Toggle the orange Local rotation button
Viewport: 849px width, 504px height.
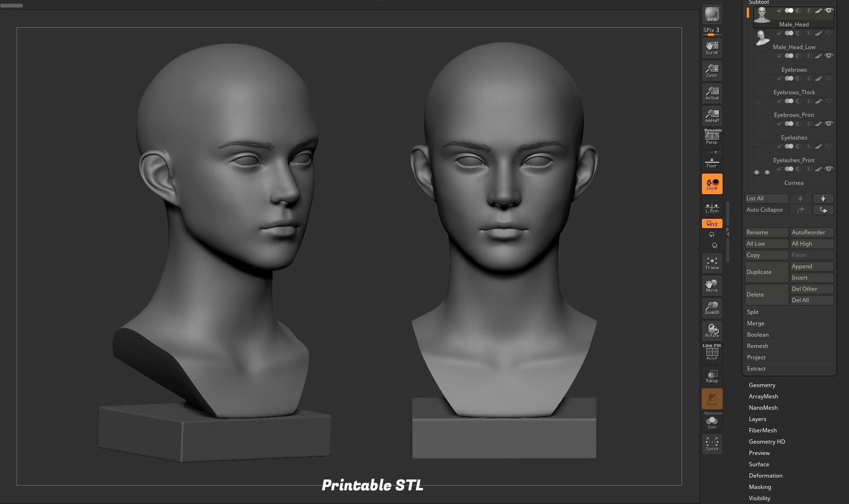[712, 184]
